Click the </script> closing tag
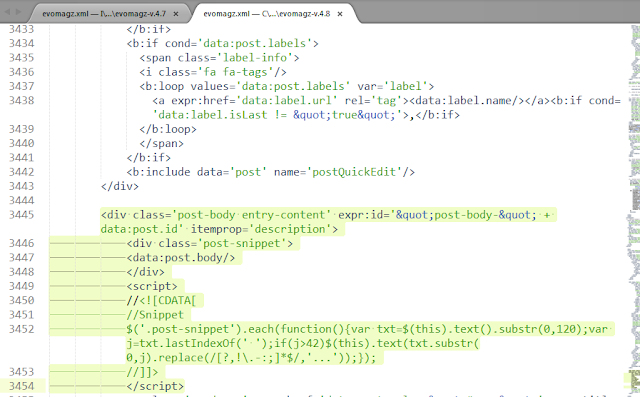 [x=155, y=386]
